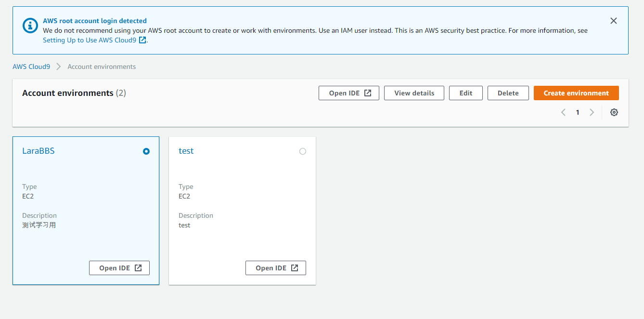Click the EC2 type value on LaraBBS card
The image size is (644, 319).
point(28,196)
